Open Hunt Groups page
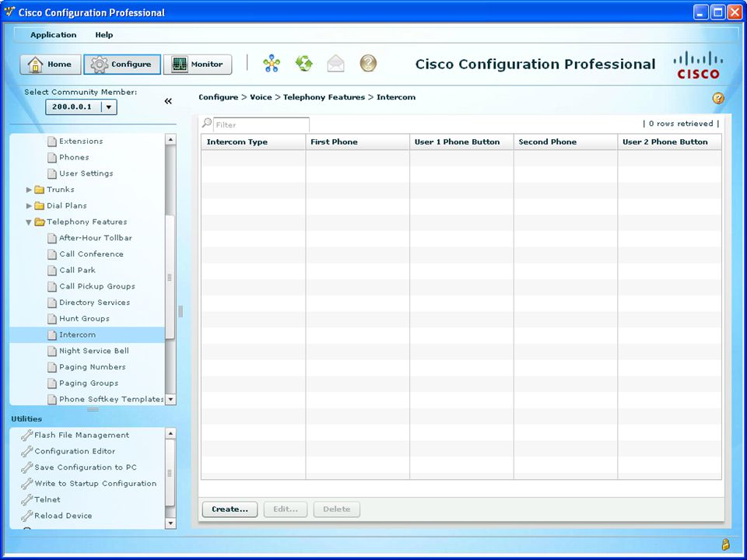 (x=84, y=319)
